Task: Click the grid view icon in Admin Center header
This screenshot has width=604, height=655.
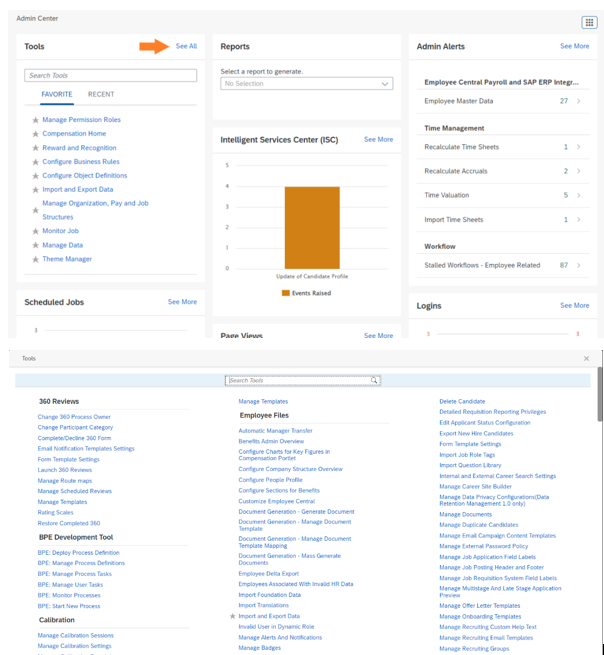Action: (588, 23)
